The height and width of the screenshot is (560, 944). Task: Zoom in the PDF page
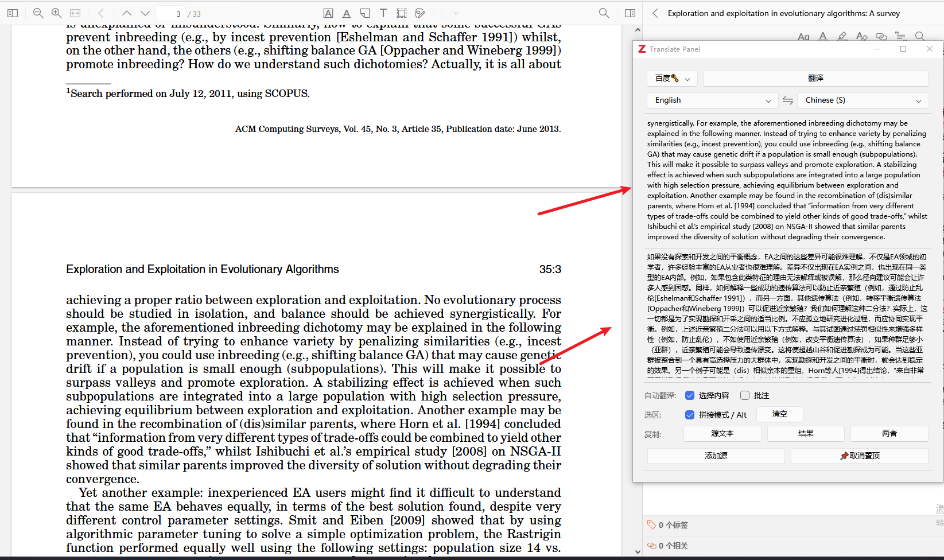tap(57, 13)
